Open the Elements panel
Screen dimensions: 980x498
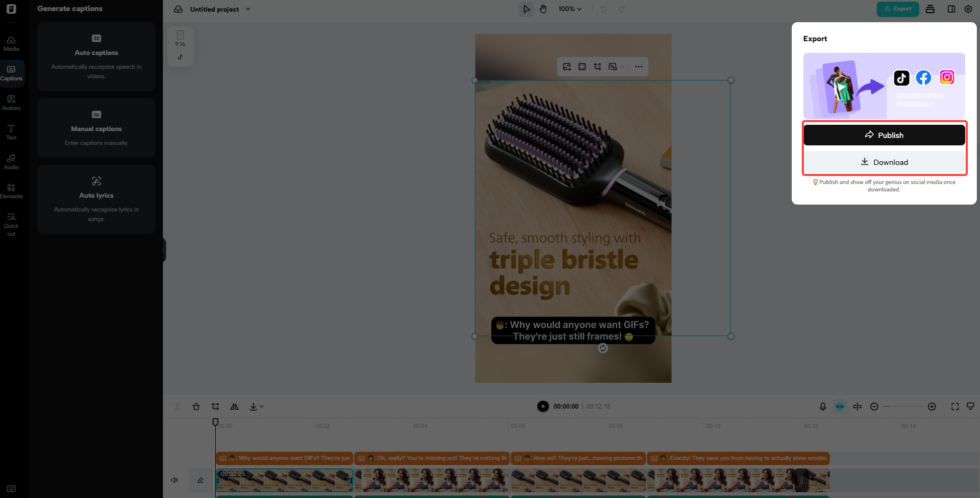point(11,191)
